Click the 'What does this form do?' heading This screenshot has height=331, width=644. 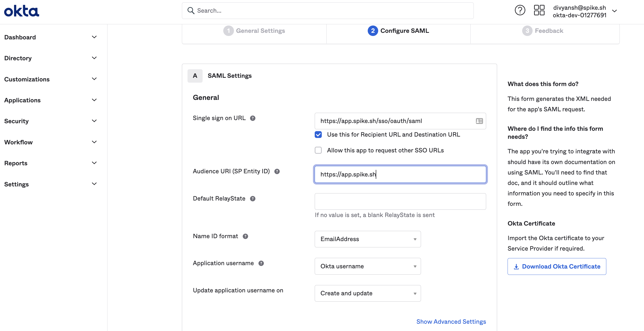pyautogui.click(x=543, y=84)
